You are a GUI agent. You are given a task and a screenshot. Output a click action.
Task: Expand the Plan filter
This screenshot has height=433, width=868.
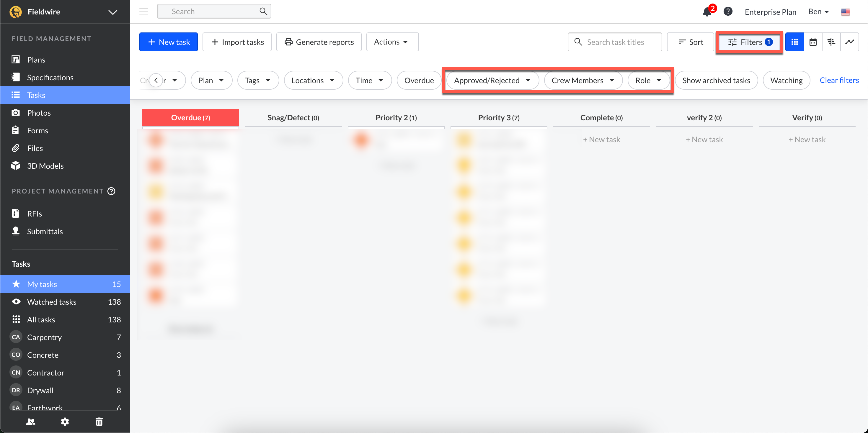click(x=211, y=81)
